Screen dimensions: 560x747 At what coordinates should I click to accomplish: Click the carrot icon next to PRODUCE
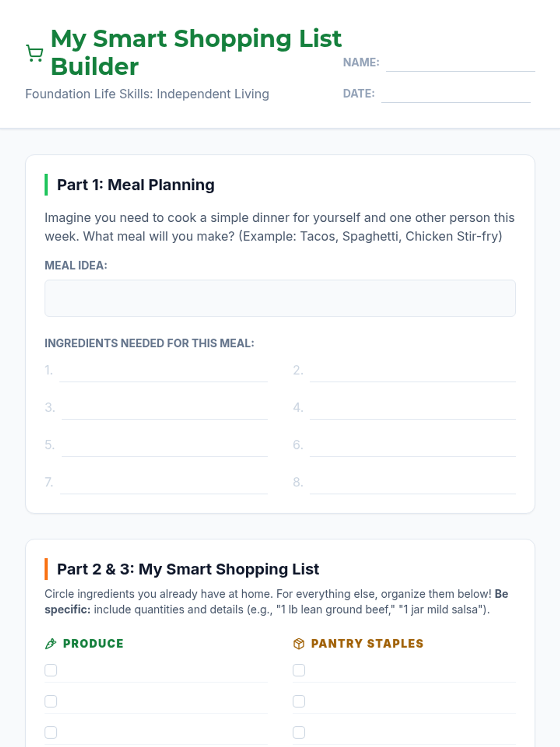tap(51, 644)
